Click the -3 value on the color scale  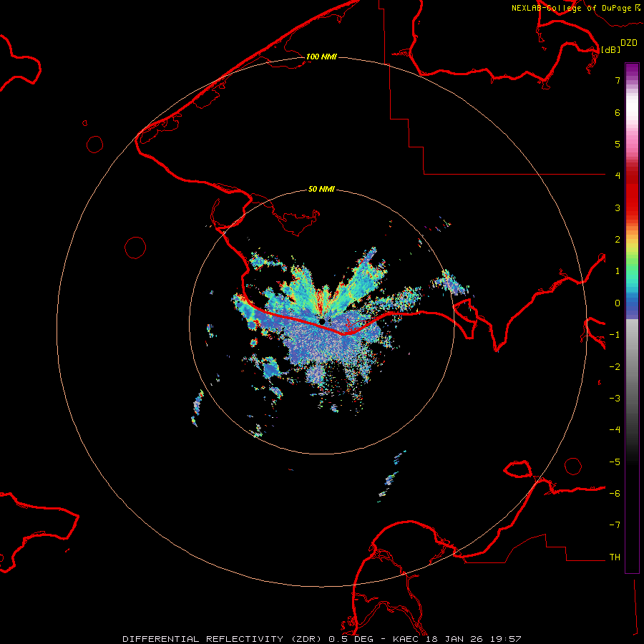pyautogui.click(x=615, y=399)
